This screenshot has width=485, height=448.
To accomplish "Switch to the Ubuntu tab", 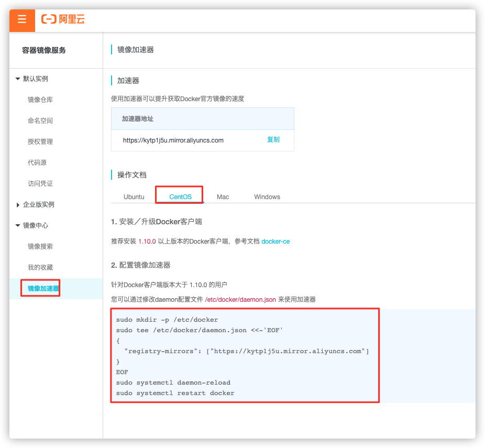I will pos(134,197).
